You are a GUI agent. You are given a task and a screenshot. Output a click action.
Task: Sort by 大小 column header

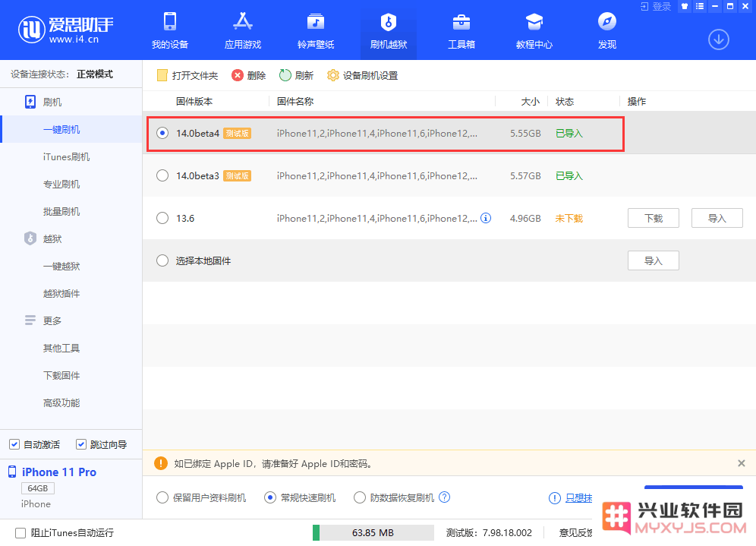(x=531, y=101)
